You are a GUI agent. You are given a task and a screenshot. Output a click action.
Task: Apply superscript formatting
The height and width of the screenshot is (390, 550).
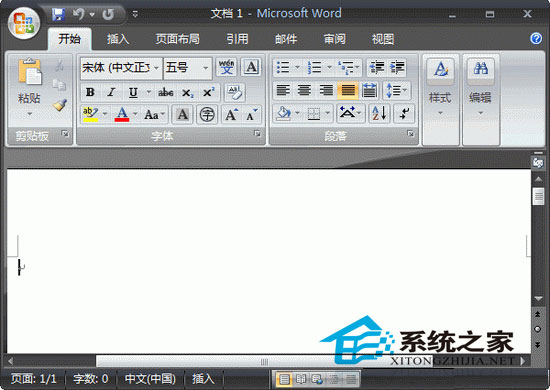pos(209,93)
